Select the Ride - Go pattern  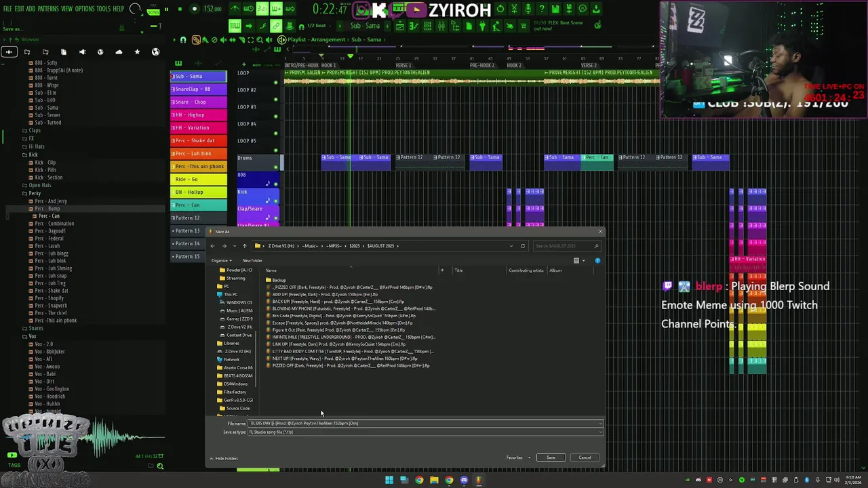pyautogui.click(x=199, y=179)
